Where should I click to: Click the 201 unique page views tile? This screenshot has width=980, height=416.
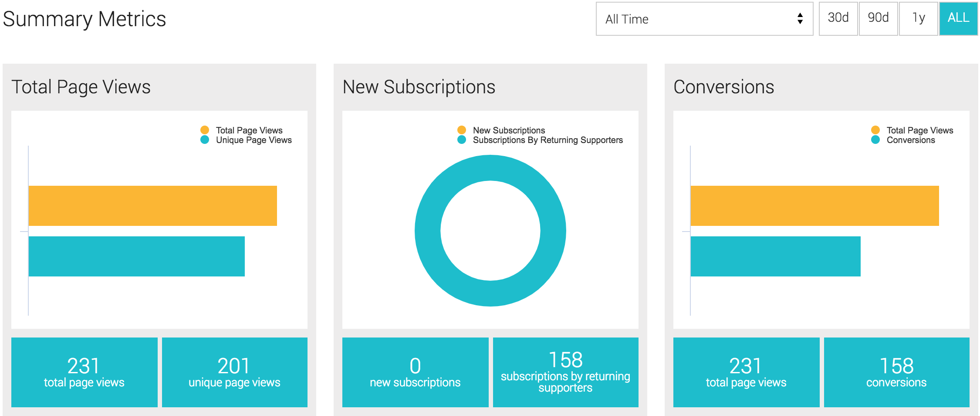pos(235,372)
